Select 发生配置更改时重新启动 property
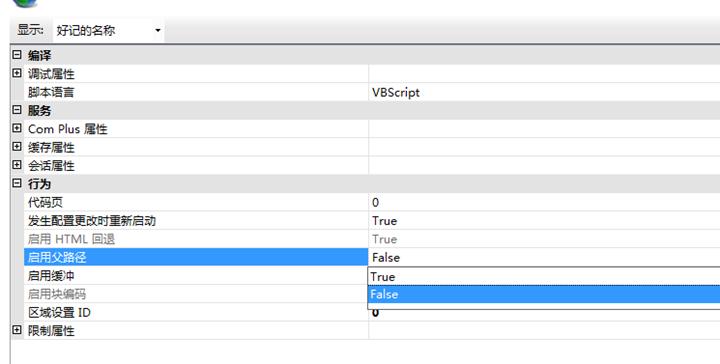This screenshot has width=720, height=364. tap(196, 220)
